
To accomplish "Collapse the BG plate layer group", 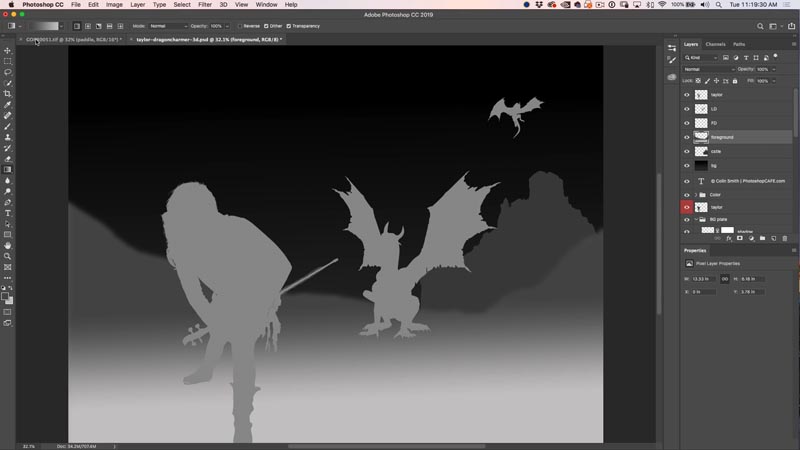I will tap(695, 219).
